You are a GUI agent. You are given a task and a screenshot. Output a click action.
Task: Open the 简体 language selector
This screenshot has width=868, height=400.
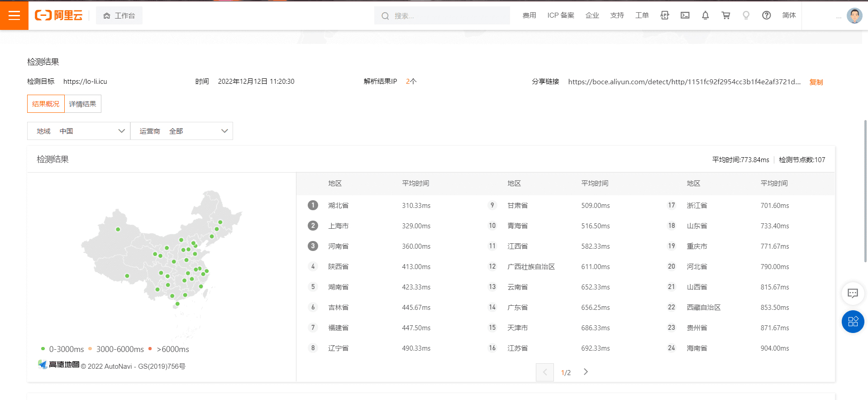click(x=789, y=15)
